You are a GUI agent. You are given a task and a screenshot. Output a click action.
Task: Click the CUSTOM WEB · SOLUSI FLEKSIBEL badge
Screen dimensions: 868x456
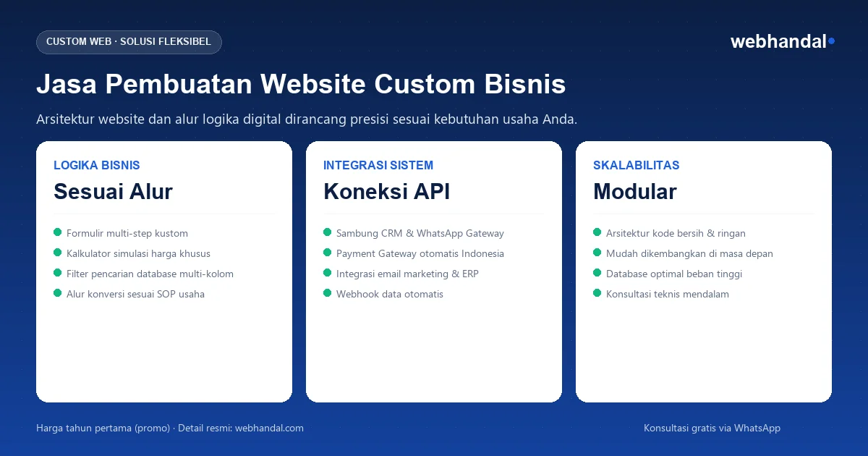click(x=129, y=42)
